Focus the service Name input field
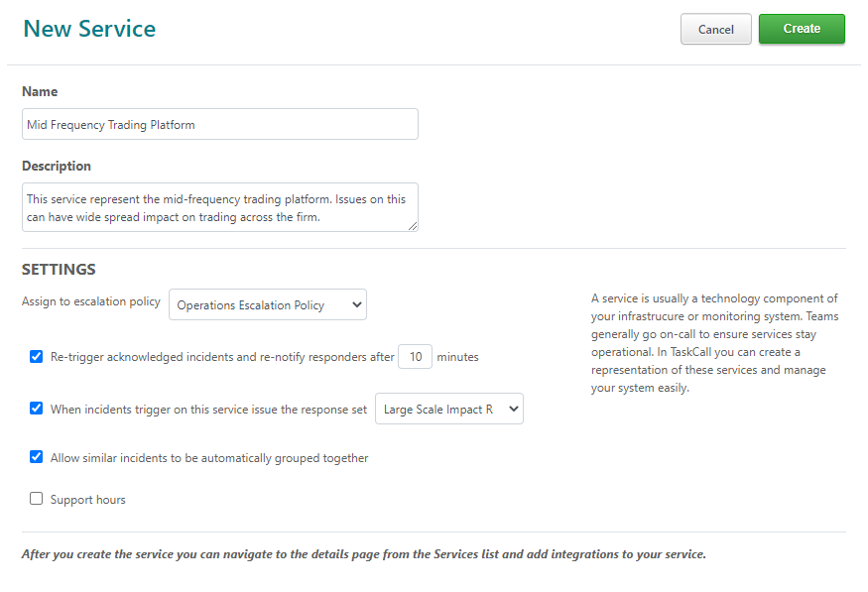Image resolution: width=868 pixels, height=592 pixels. tap(220, 124)
